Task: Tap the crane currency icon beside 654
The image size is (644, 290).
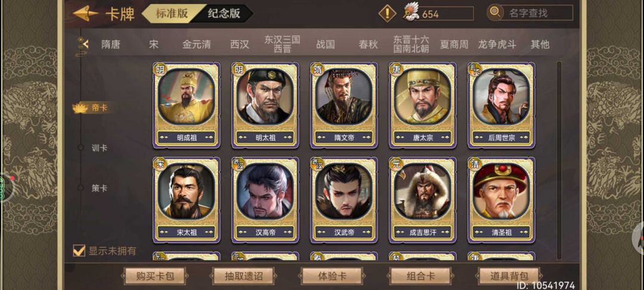Action: [411, 12]
